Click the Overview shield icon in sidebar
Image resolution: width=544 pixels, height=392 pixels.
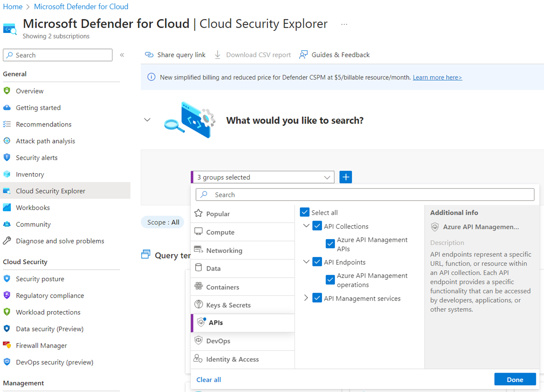[7, 91]
